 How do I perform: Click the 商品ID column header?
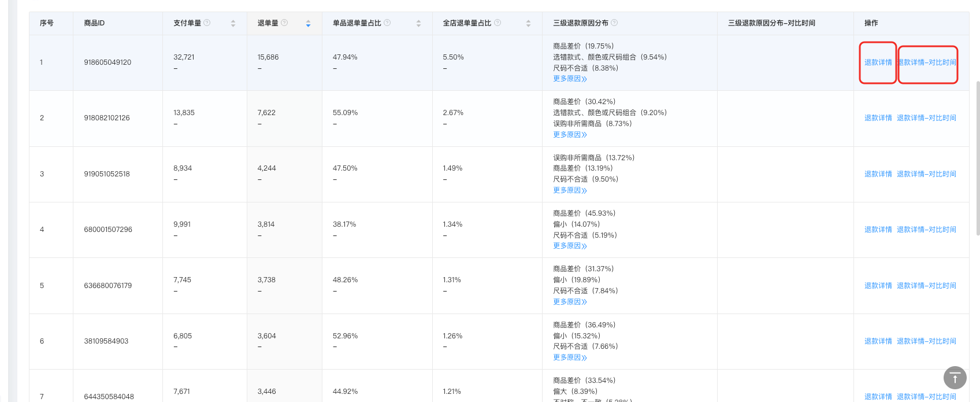click(94, 23)
